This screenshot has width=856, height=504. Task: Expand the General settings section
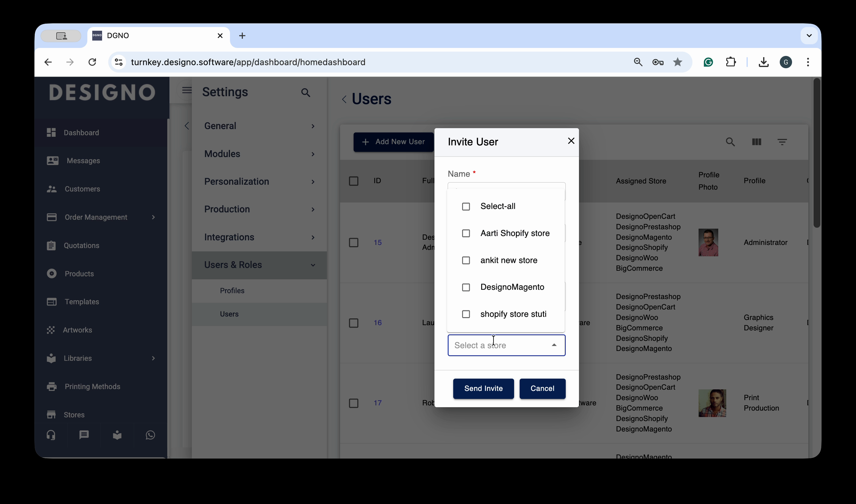259,126
